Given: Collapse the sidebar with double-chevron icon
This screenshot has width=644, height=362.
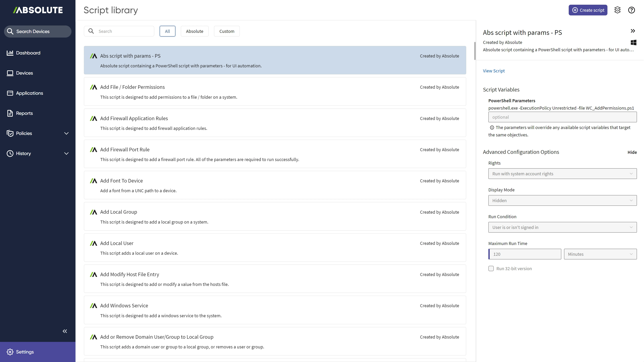Looking at the screenshot, I should (x=65, y=331).
